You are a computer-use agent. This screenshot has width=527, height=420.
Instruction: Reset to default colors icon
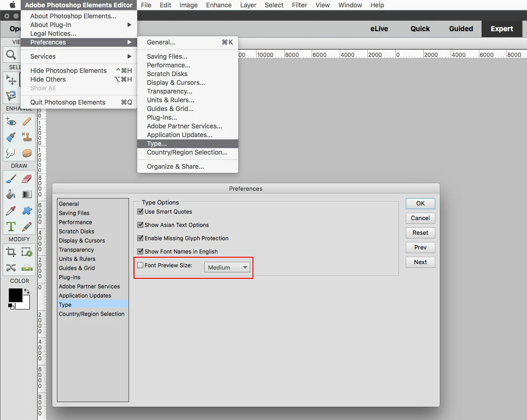point(11,306)
